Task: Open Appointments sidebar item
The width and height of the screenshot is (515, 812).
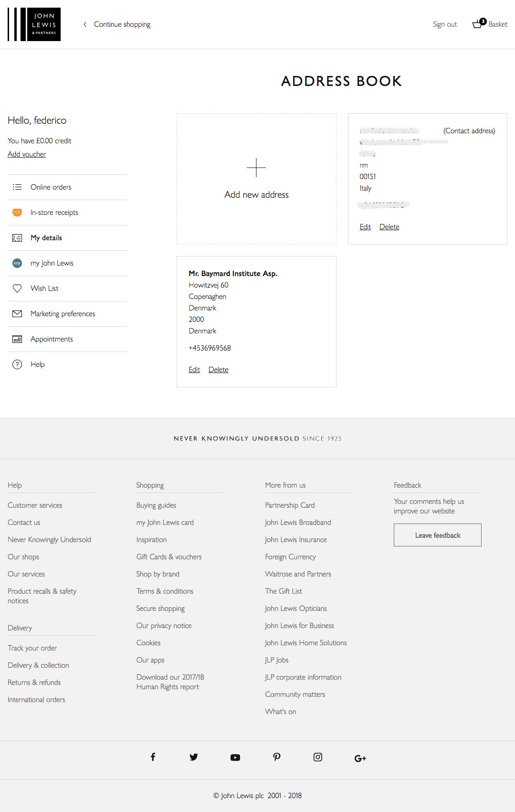Action: pos(67,339)
